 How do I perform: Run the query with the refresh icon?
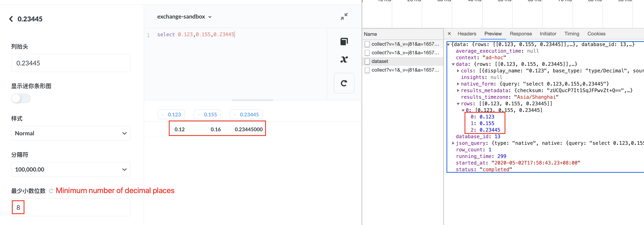pos(344,83)
